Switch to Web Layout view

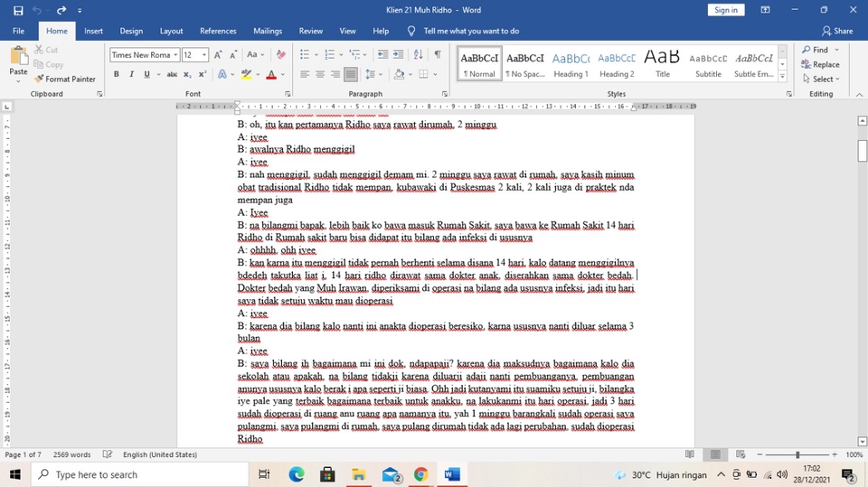click(741, 454)
